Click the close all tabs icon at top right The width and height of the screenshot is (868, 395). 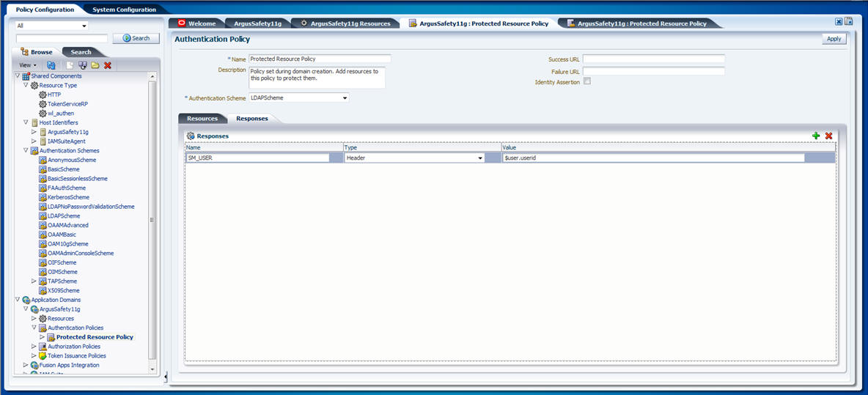pyautogui.click(x=849, y=21)
